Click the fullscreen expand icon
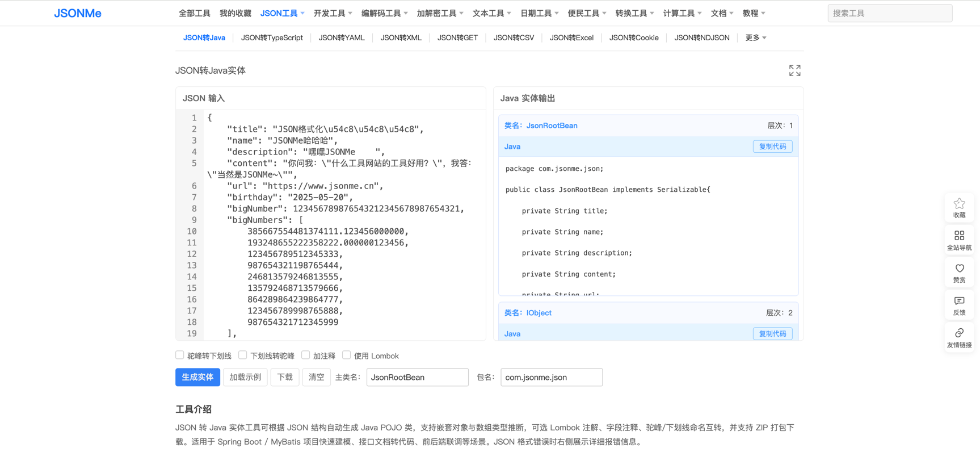980x456 pixels. pos(794,70)
